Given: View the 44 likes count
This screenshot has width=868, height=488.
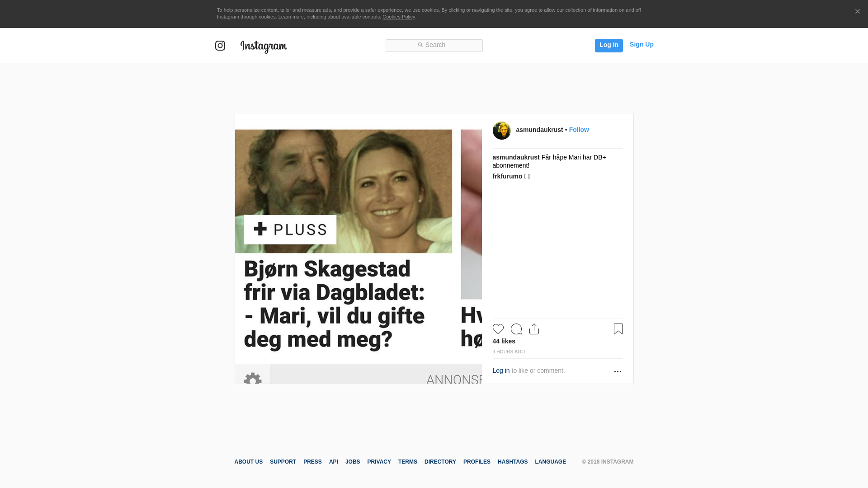Looking at the screenshot, I should (504, 341).
